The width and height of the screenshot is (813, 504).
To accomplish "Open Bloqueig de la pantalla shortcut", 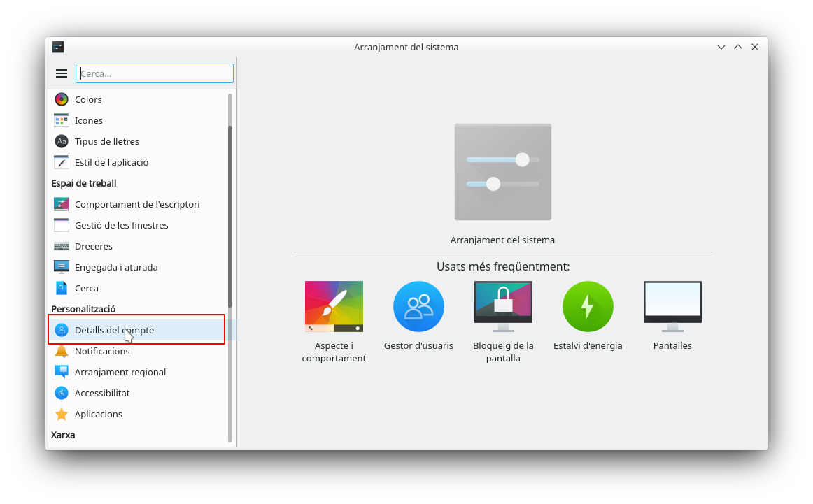I will [x=503, y=308].
